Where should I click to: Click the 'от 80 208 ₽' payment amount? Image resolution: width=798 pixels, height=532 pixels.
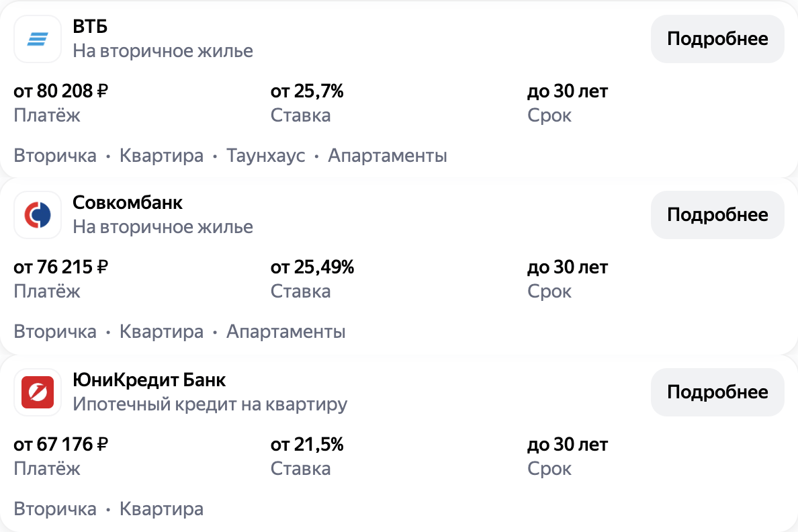coord(61,91)
